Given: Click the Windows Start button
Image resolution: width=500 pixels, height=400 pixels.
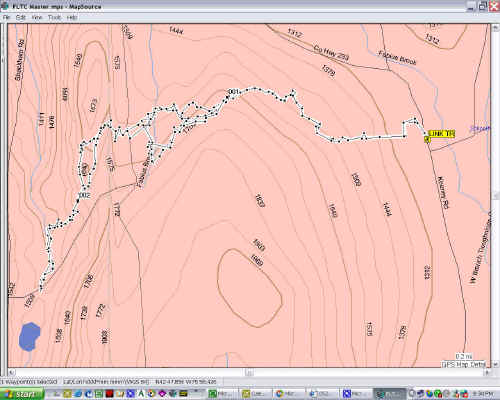Looking at the screenshot, I should tap(22, 394).
